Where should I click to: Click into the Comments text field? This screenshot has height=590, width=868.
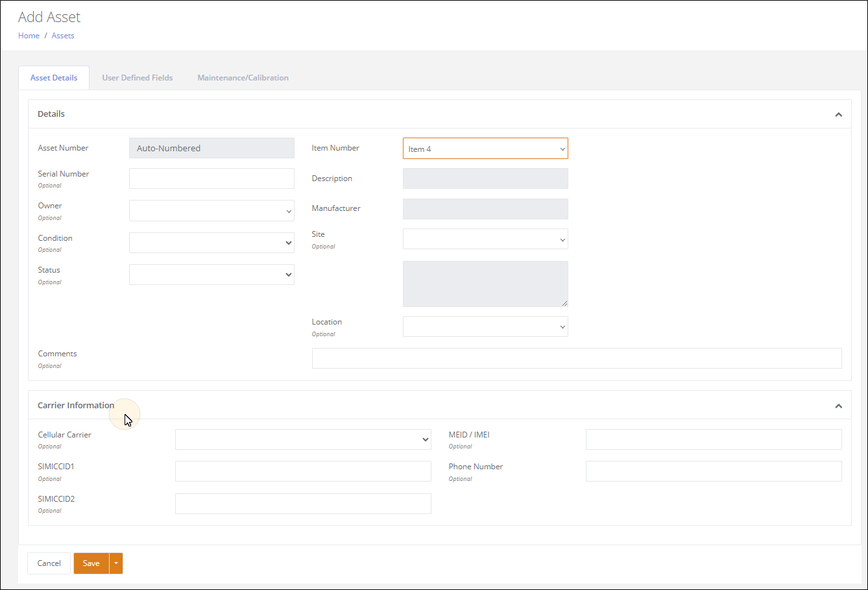click(x=577, y=358)
